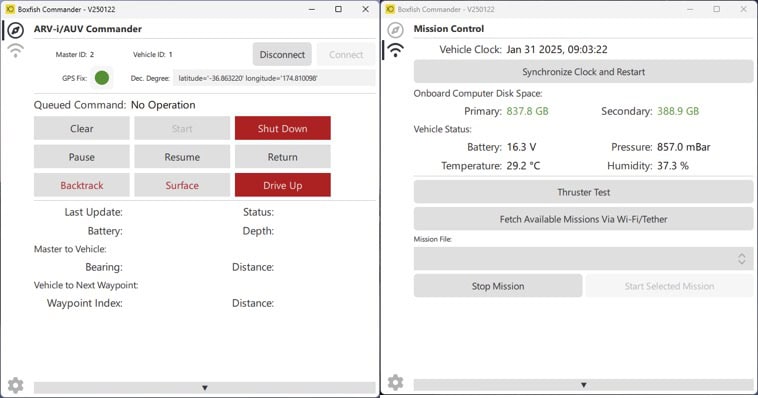Click the Disconnect button

282,55
